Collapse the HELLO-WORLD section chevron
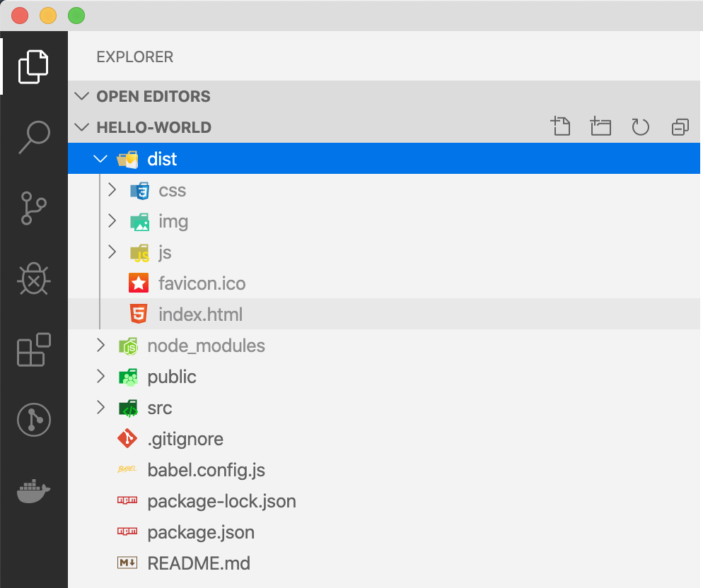The image size is (703, 588). click(81, 127)
